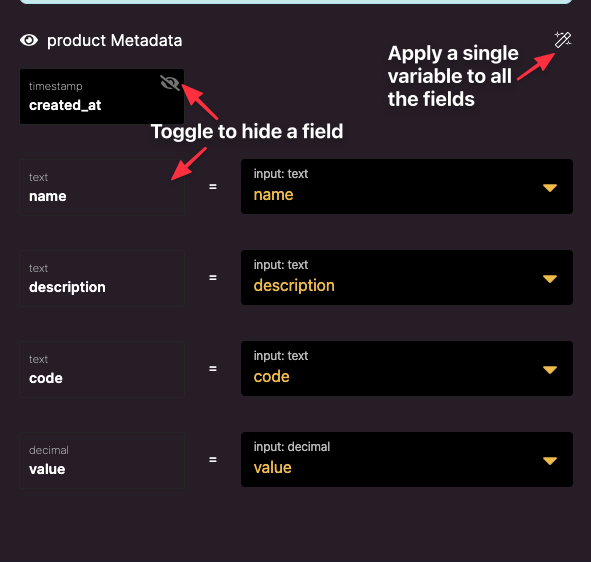Open the code input dropdown arrow

click(550, 370)
